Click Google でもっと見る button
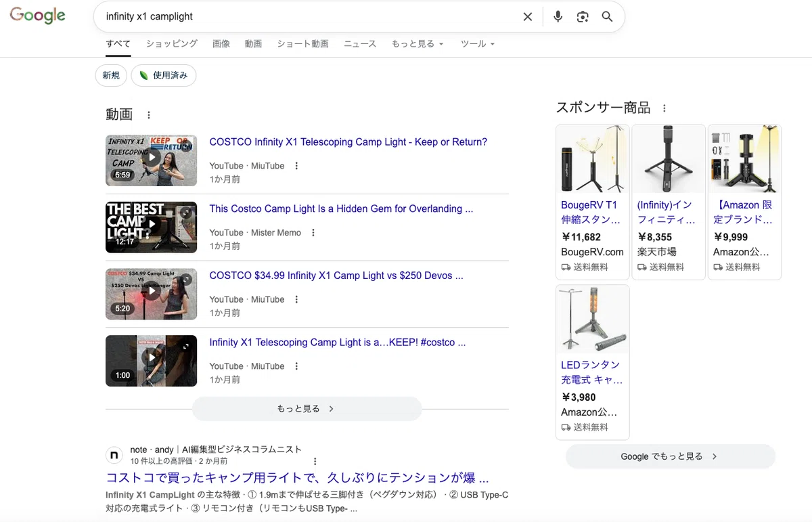This screenshot has width=812, height=522. point(671,456)
